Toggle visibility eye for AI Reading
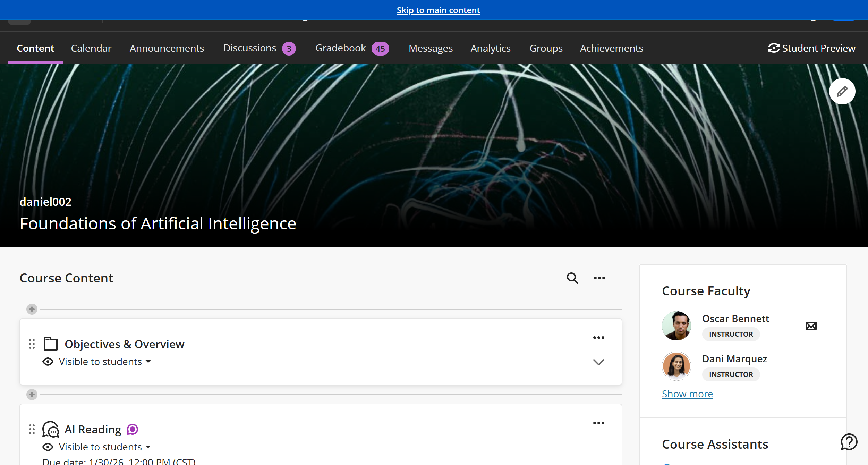Image resolution: width=868 pixels, height=465 pixels. [48, 447]
